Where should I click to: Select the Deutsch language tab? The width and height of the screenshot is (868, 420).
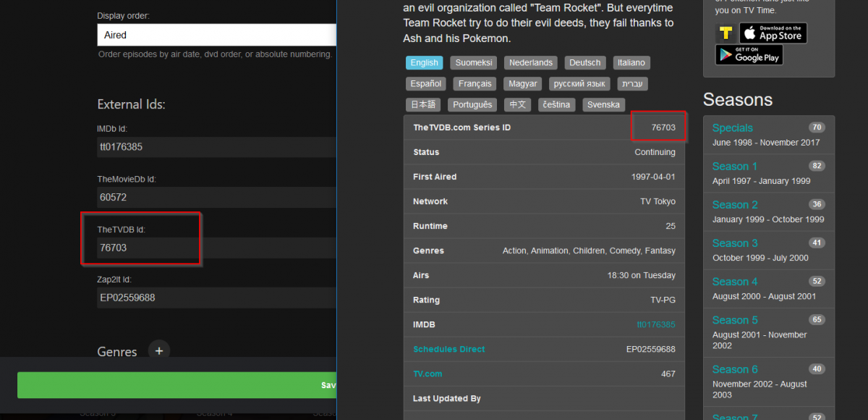tap(584, 63)
